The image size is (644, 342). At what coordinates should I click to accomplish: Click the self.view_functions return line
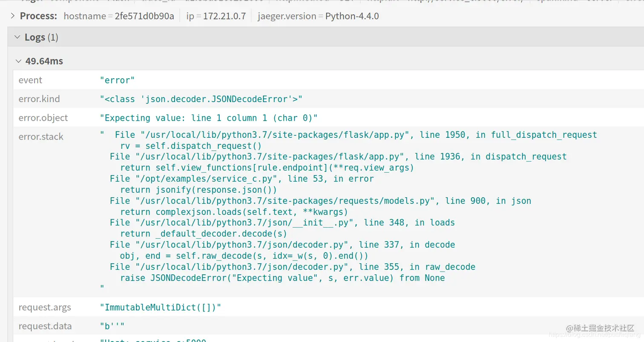[267, 168]
